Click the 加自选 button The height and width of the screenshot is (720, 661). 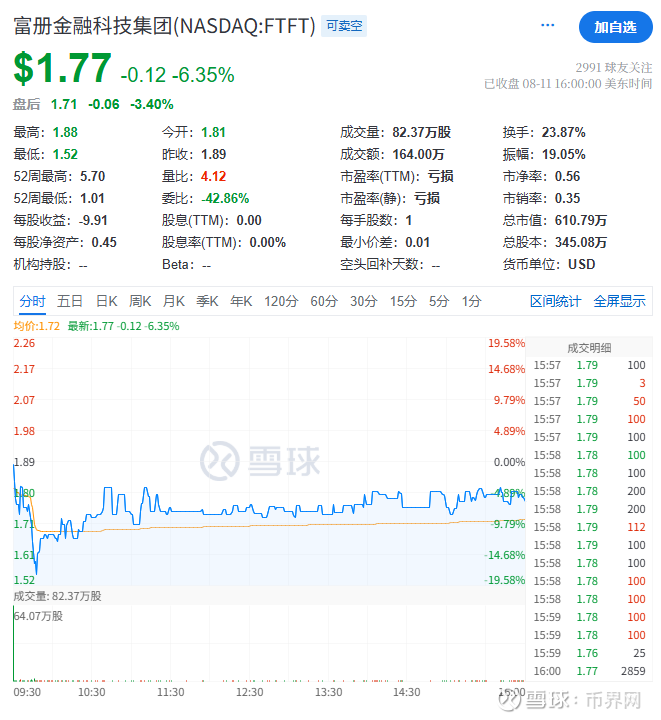[x=616, y=27]
